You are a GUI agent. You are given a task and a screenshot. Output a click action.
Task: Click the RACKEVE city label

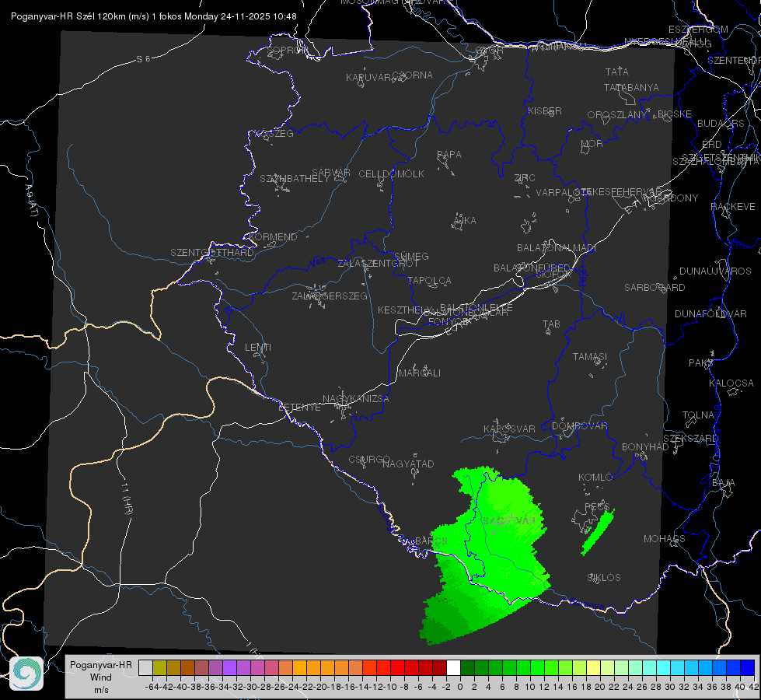(x=733, y=207)
